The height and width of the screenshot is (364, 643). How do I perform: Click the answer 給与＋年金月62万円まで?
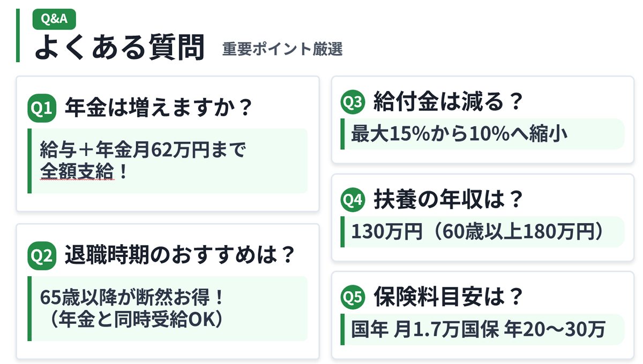coord(143,150)
